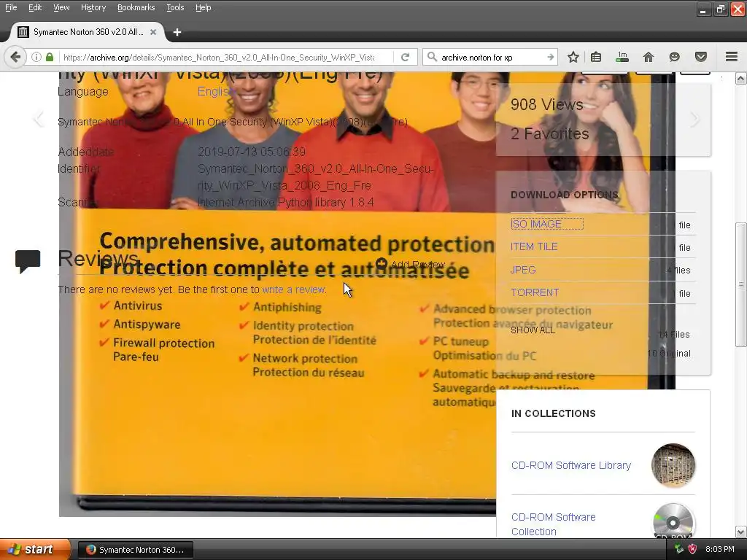Bookmark this page with the star
The height and width of the screenshot is (560, 747).
[x=573, y=57]
